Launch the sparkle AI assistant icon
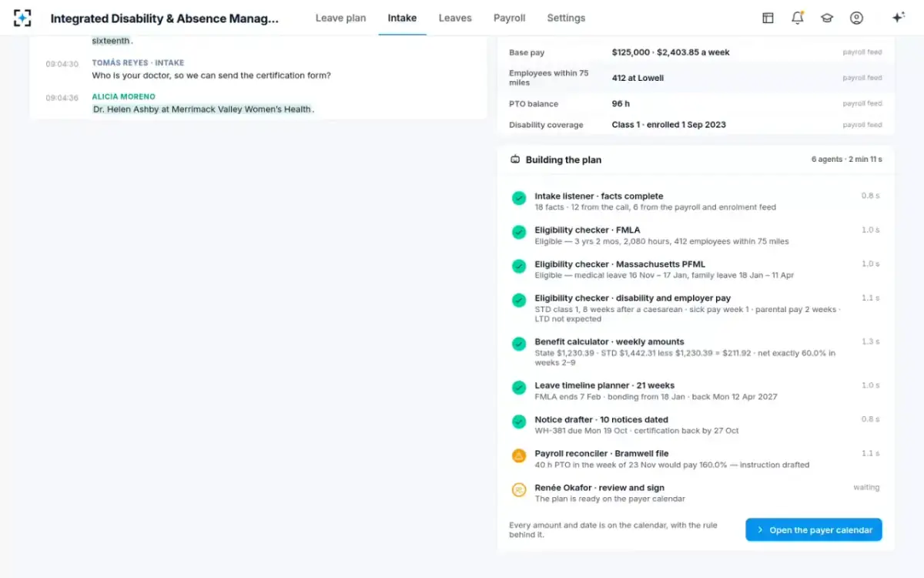The width and height of the screenshot is (924, 578). (898, 18)
